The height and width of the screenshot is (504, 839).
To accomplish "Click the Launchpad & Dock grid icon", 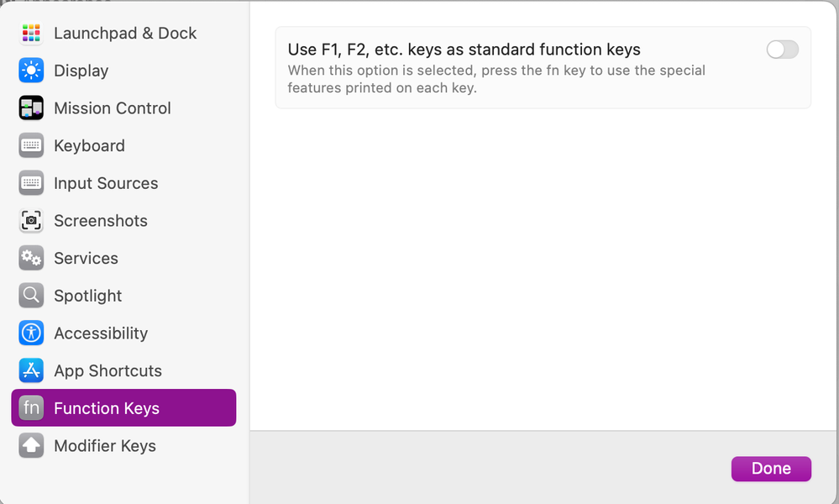I will click(31, 34).
